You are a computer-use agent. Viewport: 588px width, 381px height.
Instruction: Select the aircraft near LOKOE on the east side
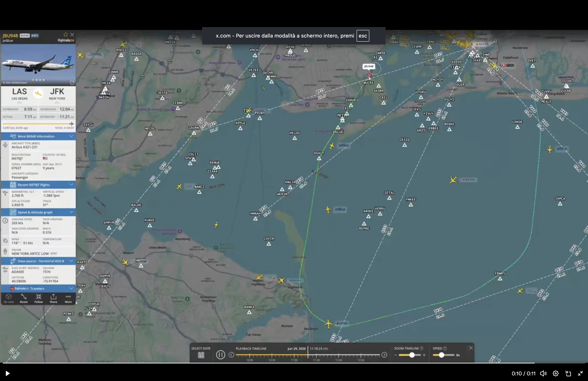pyautogui.click(x=549, y=149)
